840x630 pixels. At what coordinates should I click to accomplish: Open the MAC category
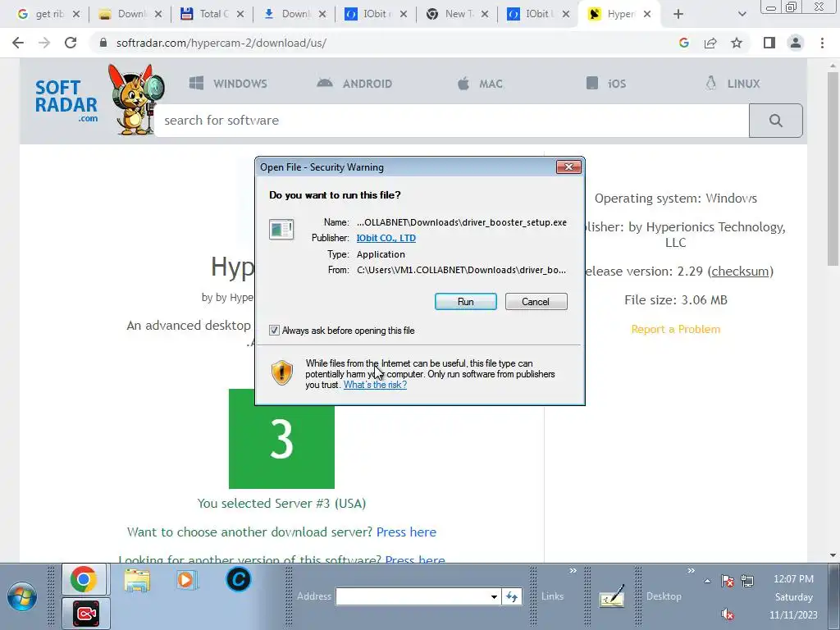coord(479,84)
